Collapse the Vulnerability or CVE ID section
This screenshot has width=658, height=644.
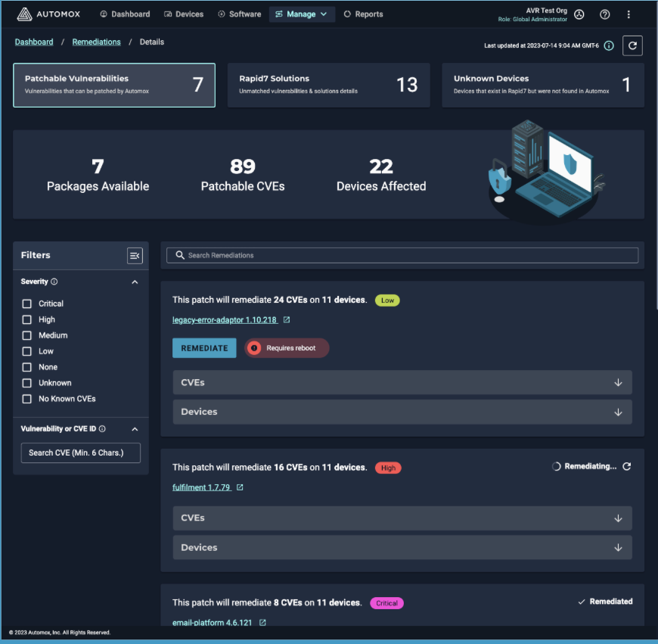pos(135,428)
